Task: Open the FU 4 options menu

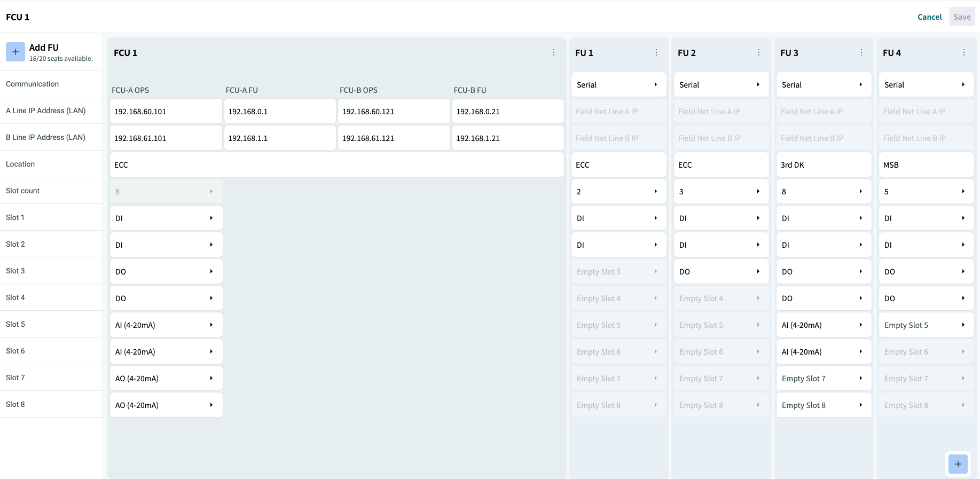Action: click(964, 52)
